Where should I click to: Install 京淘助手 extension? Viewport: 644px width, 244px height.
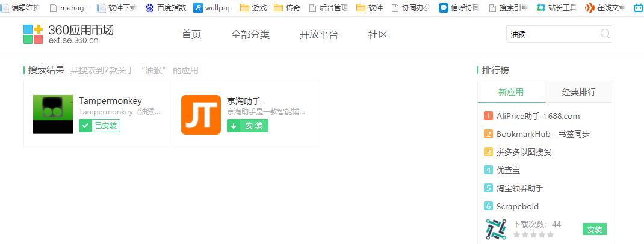pos(247,126)
